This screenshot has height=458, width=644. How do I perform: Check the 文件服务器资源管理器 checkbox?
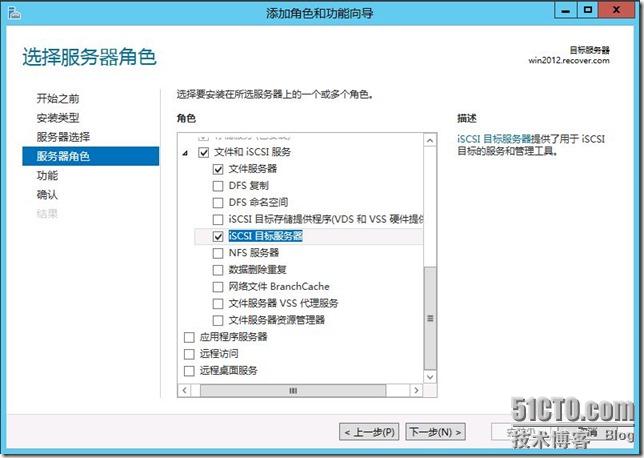[x=218, y=320]
